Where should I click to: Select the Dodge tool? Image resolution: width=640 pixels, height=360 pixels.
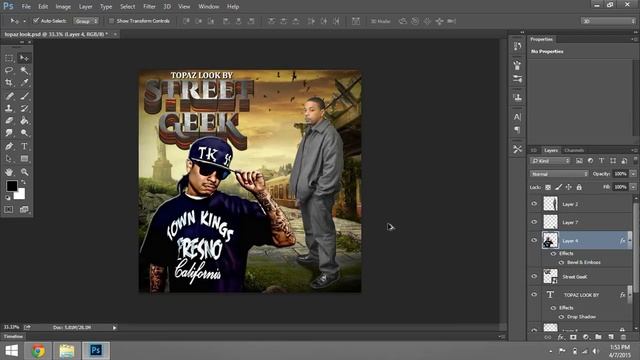click(24, 133)
